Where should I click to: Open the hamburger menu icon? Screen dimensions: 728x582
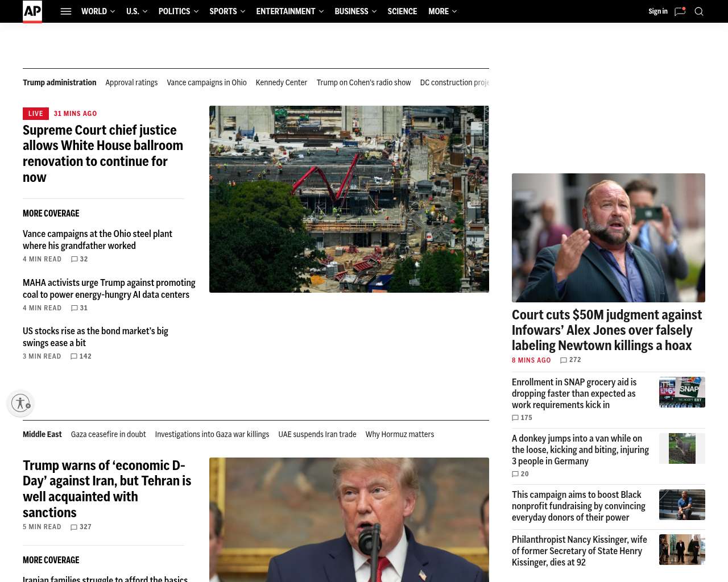[x=66, y=11]
